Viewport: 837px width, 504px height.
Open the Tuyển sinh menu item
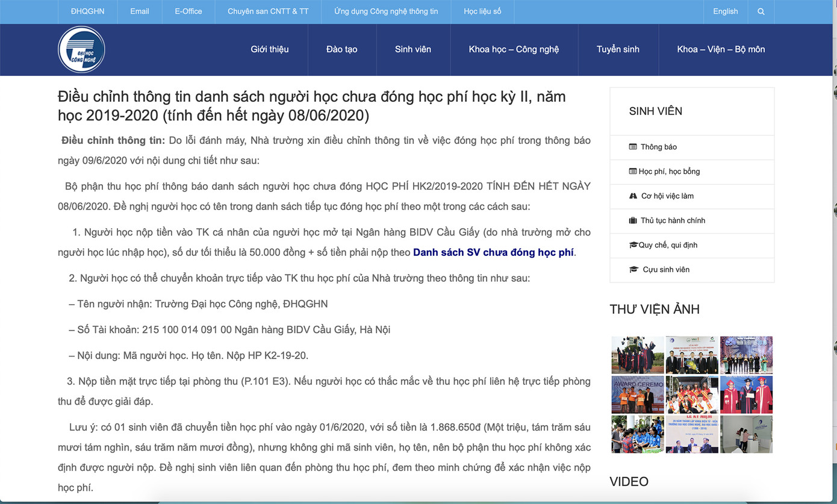[618, 49]
